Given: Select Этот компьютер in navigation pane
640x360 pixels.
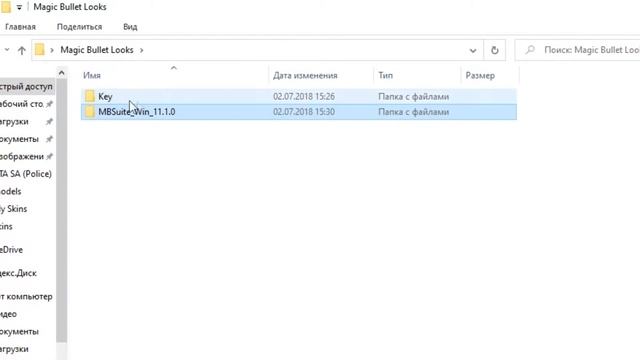Looking at the screenshot, I should click(26, 296).
